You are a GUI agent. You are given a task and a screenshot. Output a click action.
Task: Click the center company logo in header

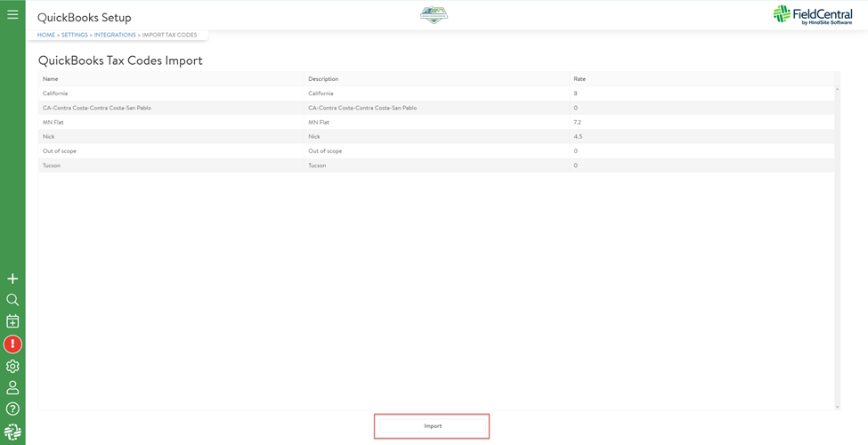click(434, 15)
